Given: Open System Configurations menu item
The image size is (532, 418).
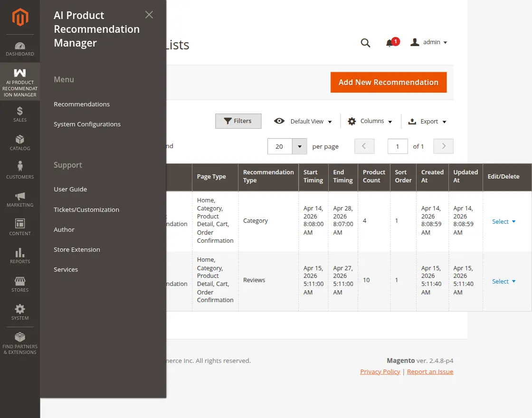Looking at the screenshot, I should click(x=87, y=124).
